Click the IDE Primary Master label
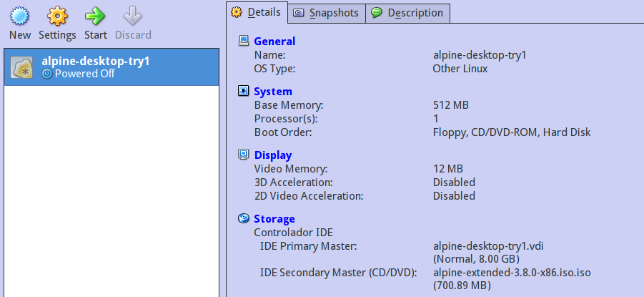 pyautogui.click(x=309, y=246)
